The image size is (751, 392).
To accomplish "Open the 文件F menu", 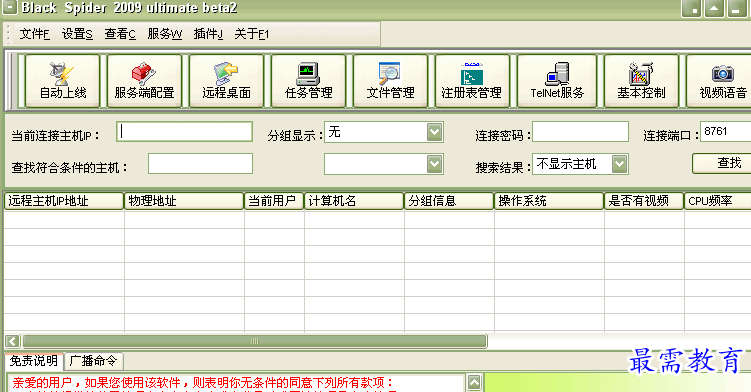I will click(34, 34).
